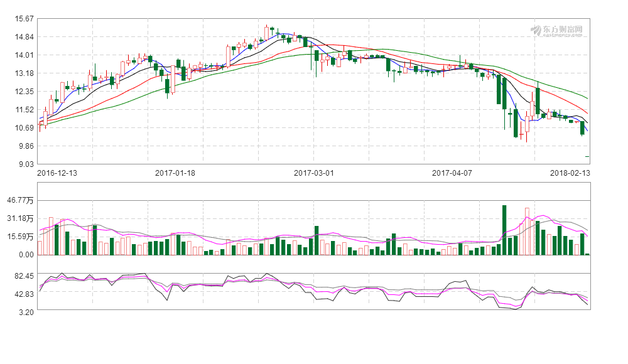Viewport: 628px width, 364px height.
Task: Click the 2016-12-13 date label
Action: [x=58, y=173]
